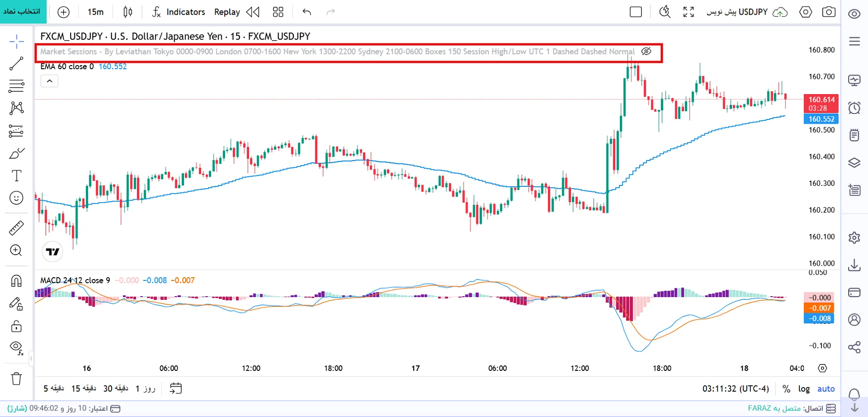The image size is (868, 417).
Task: Click the trash icon to remove drawings
Action: click(17, 379)
